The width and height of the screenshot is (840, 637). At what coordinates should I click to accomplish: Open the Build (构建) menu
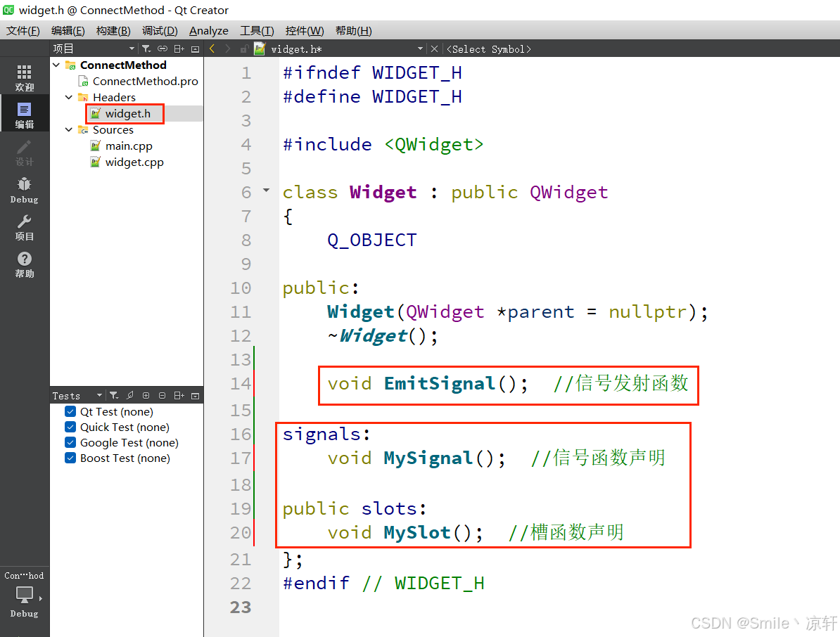coord(113,30)
